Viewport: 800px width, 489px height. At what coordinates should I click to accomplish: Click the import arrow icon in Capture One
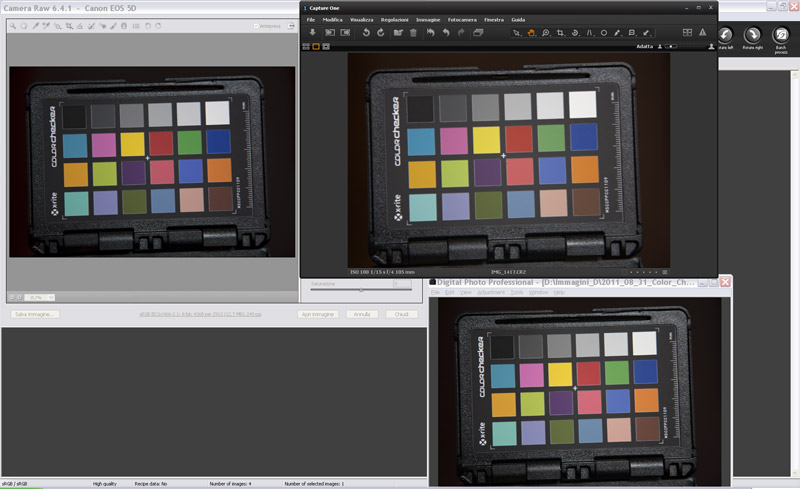click(312, 33)
